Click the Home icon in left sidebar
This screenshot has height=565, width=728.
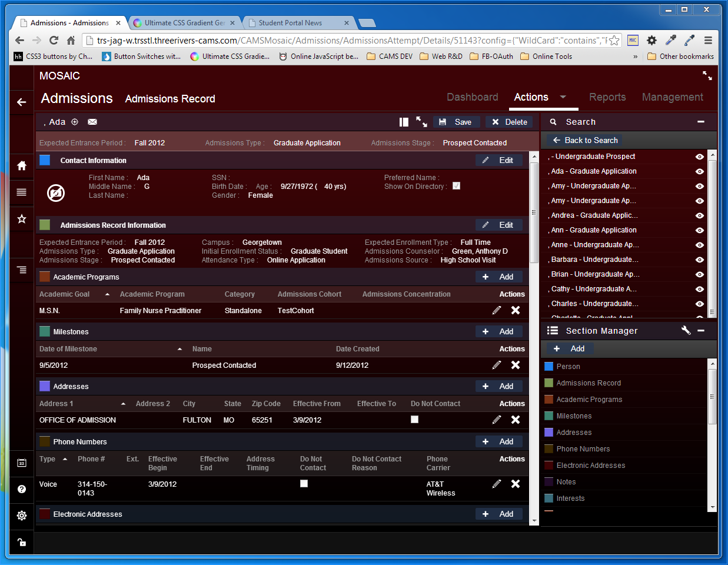[22, 165]
